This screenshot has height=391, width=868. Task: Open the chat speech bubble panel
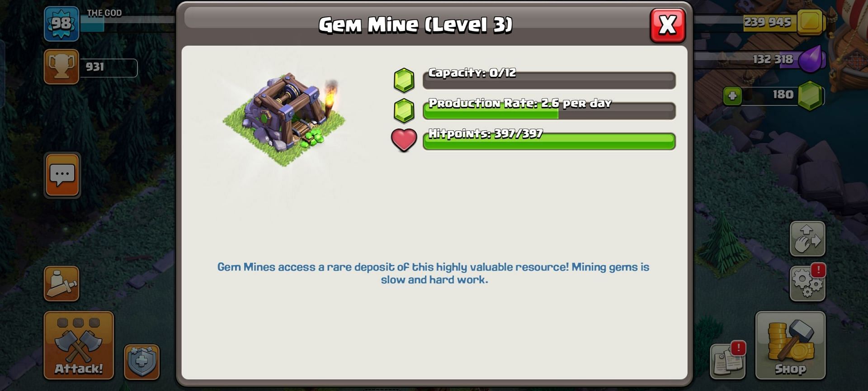[62, 175]
